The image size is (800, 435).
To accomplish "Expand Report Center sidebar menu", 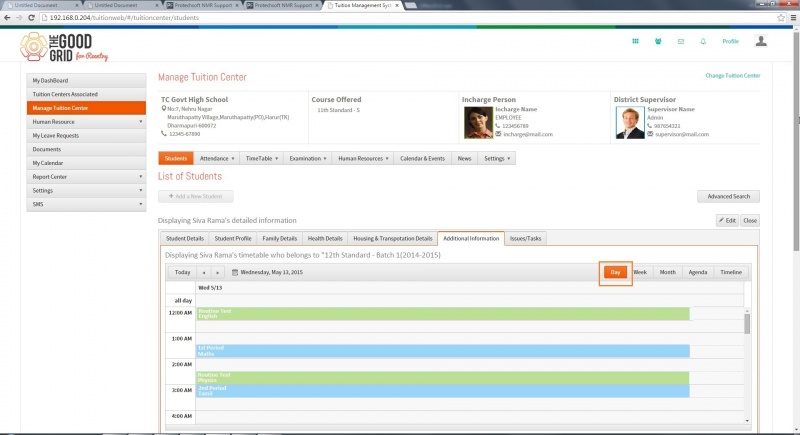I will click(86, 177).
